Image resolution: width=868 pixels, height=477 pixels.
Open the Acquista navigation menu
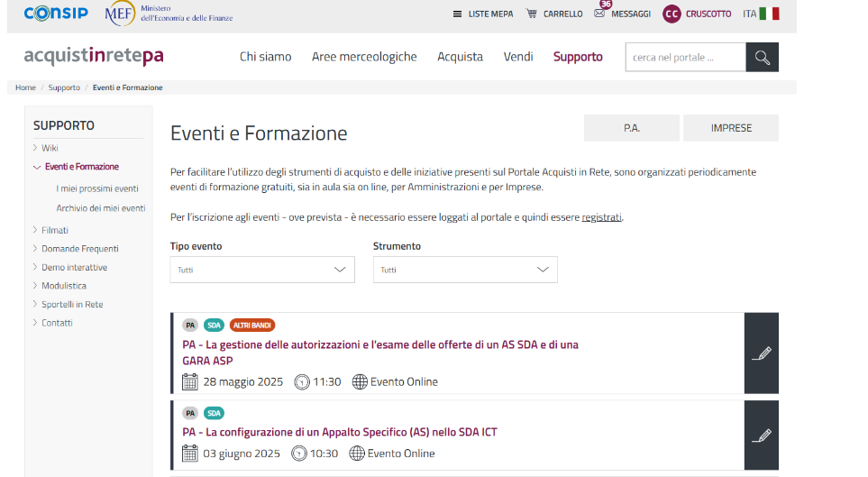pyautogui.click(x=460, y=57)
